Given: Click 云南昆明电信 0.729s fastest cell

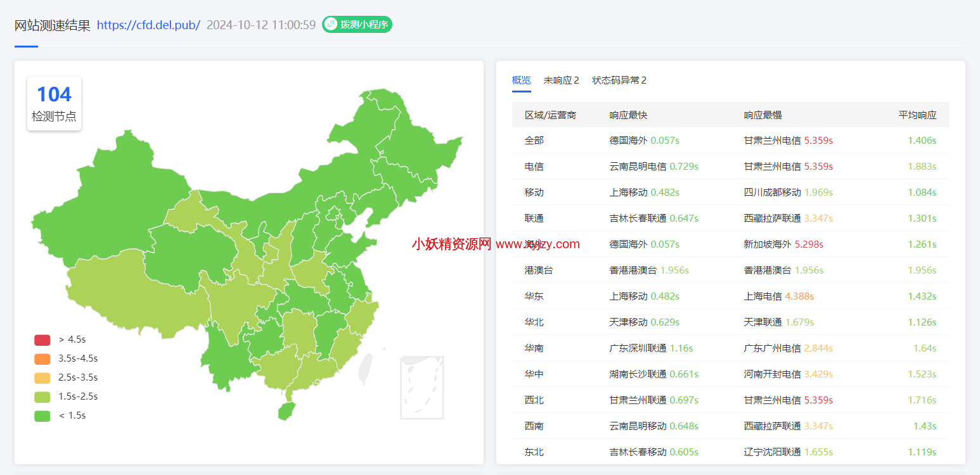Looking at the screenshot, I should (654, 167).
